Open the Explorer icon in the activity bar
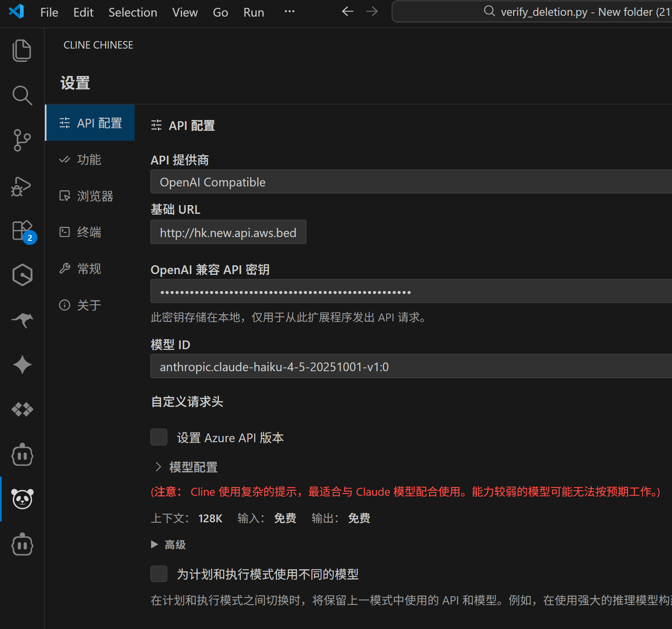The height and width of the screenshot is (629, 672). 22,50
